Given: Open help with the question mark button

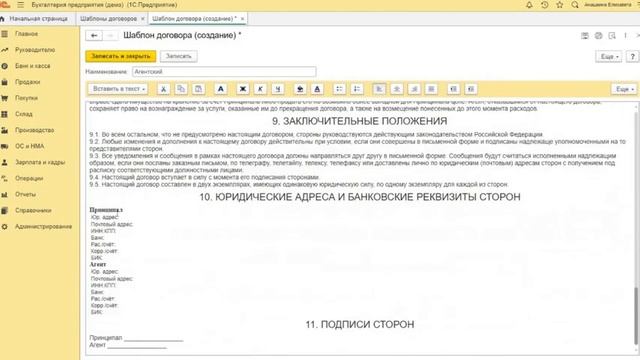Looking at the screenshot, I should click(632, 56).
